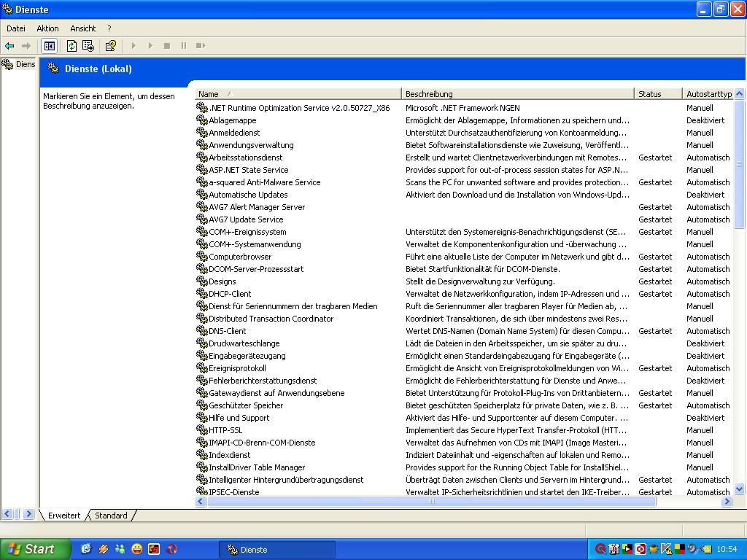
Task: Click the Dienste taskbar button
Action: click(277, 550)
